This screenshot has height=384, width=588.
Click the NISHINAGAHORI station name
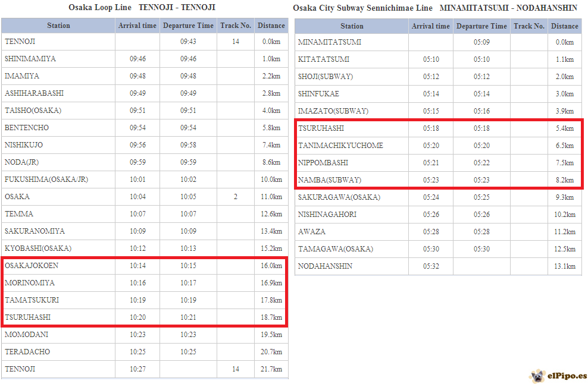[327, 215]
